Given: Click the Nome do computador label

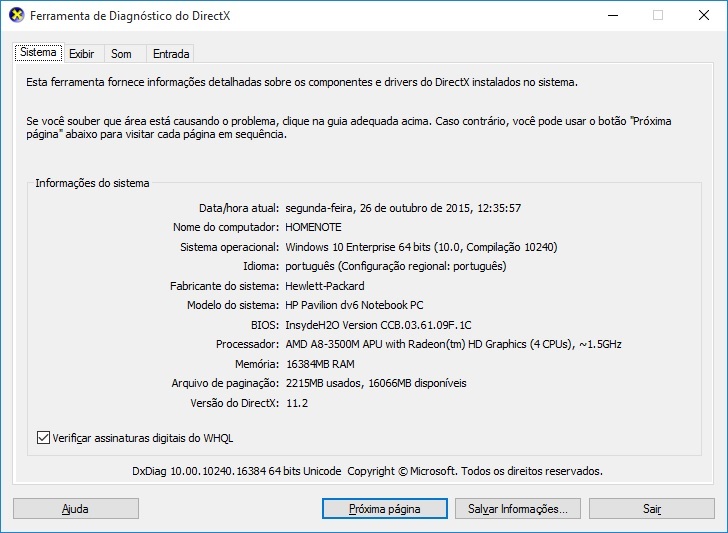Looking at the screenshot, I should [x=226, y=227].
